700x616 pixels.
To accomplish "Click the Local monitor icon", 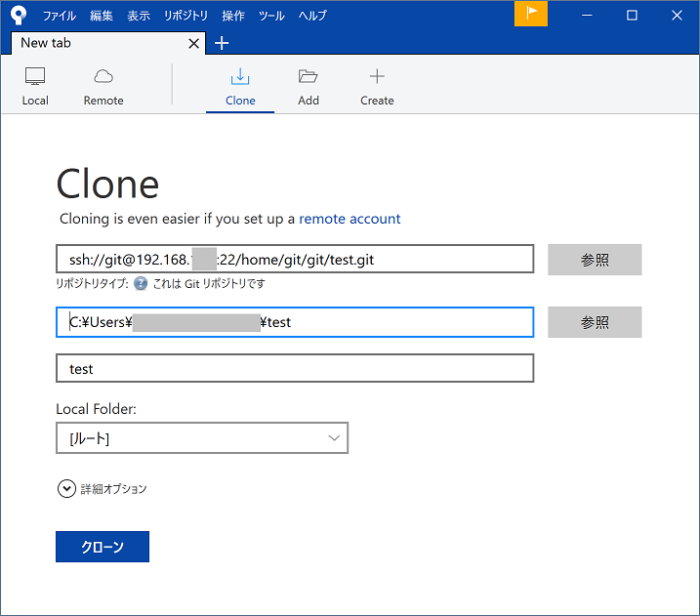I will pos(35,77).
